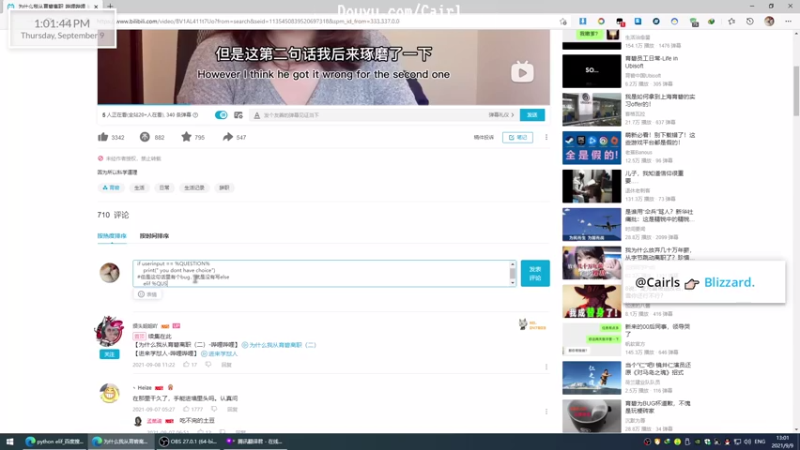Open the 'Life in Ubisoft' recommended video title
Viewport: 800px width, 450px height.
pos(652,62)
